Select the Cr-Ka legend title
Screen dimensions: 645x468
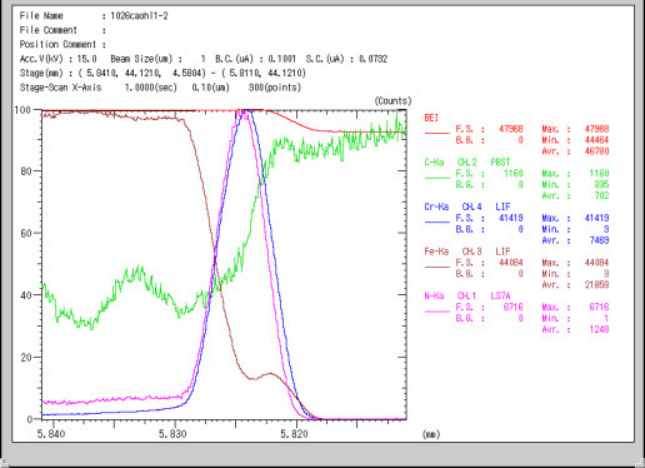coord(436,207)
